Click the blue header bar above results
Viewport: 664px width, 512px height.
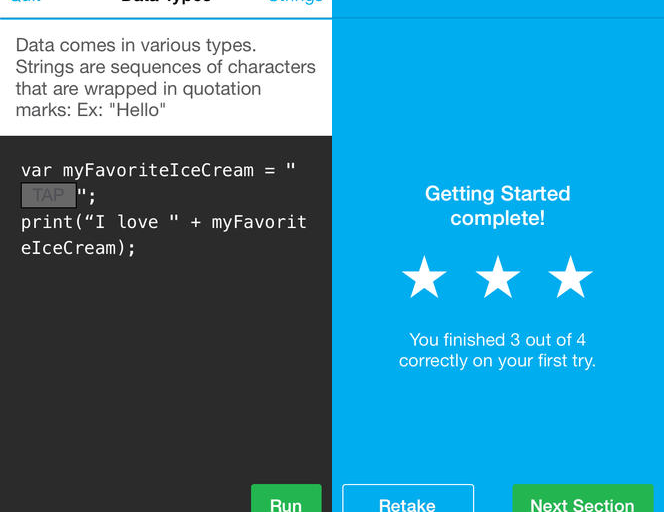pyautogui.click(x=497, y=8)
